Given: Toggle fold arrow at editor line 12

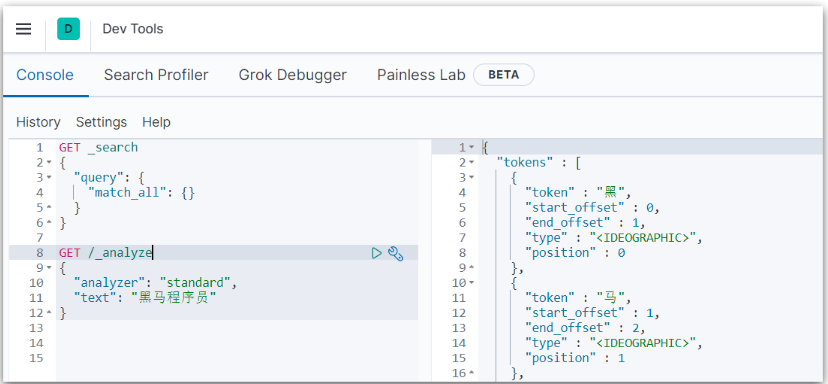Looking at the screenshot, I should point(49,313).
